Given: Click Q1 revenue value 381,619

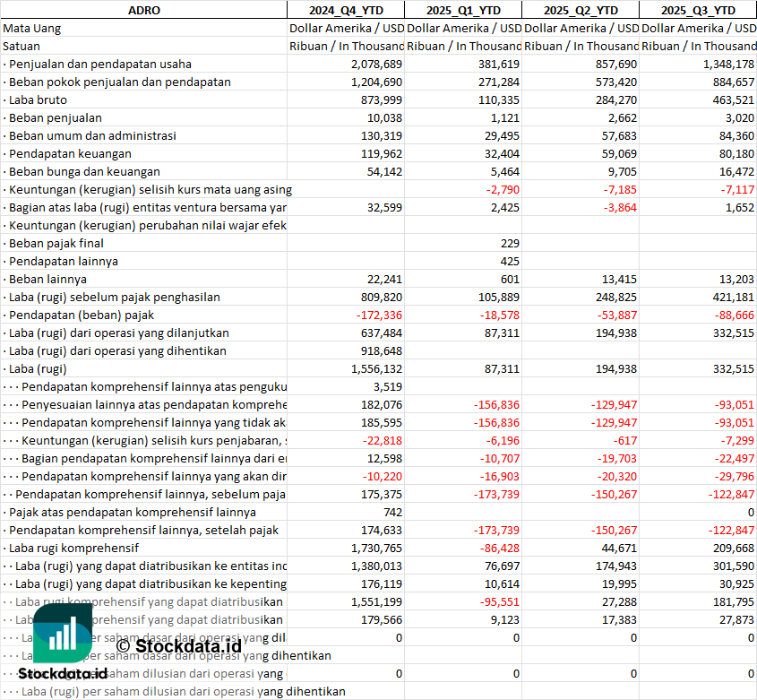Looking at the screenshot, I should point(499,64).
